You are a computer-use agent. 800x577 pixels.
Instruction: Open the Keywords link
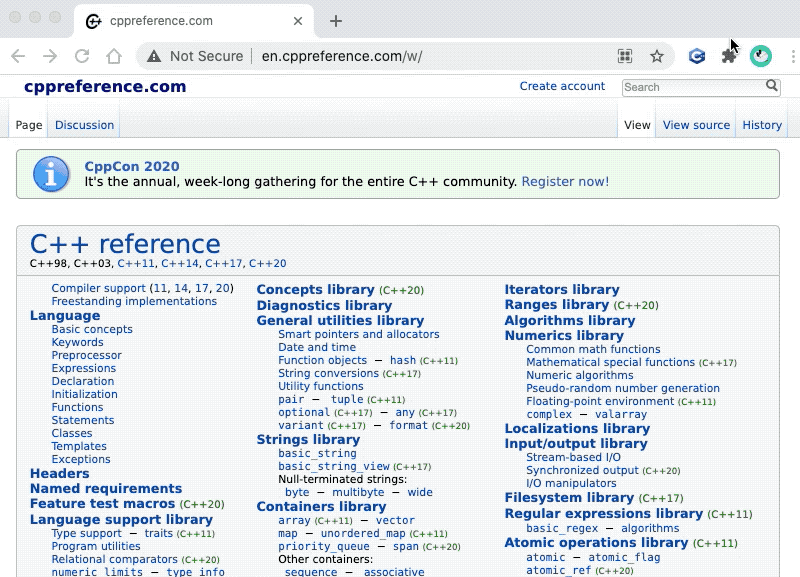point(78,342)
